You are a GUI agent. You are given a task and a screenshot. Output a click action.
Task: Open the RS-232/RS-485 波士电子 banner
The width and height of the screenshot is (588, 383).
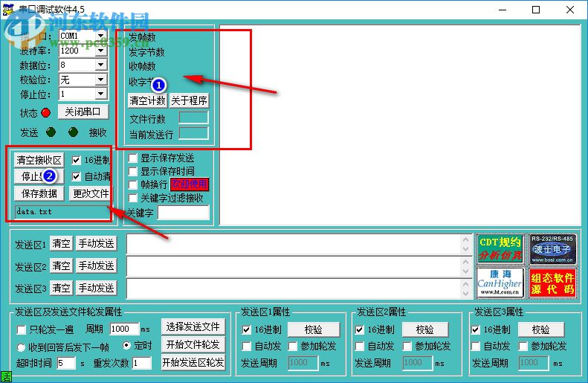(552, 249)
